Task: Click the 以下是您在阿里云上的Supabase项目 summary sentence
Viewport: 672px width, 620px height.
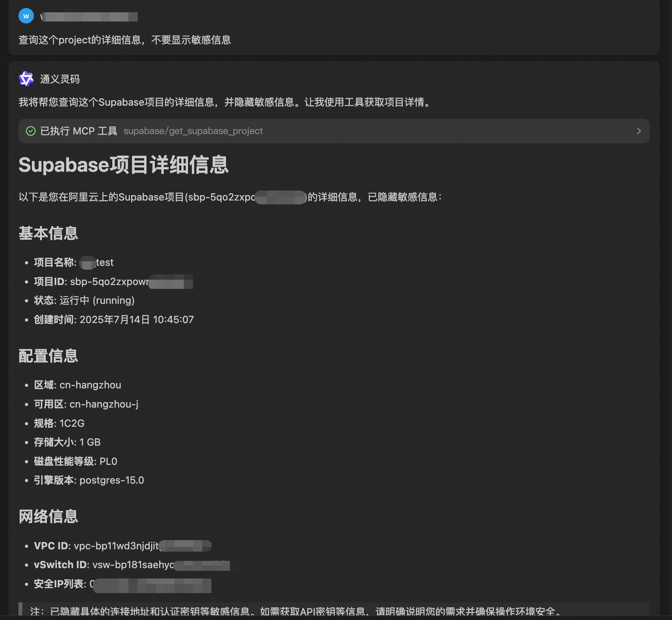Action: tap(230, 197)
